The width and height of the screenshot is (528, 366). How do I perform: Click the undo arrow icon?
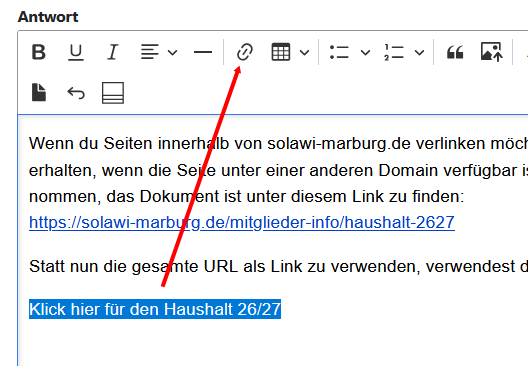coord(76,93)
